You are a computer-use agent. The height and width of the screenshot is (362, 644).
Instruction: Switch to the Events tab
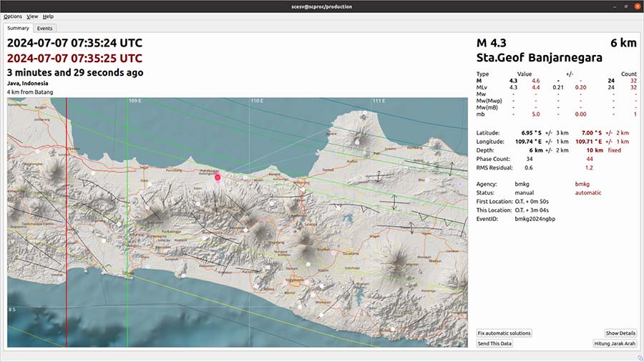[45, 29]
